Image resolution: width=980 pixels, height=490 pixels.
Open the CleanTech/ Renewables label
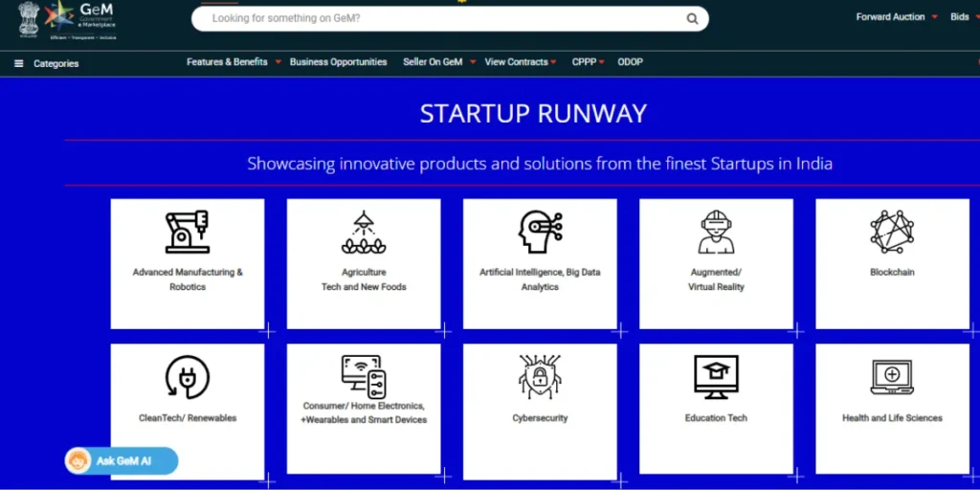click(x=188, y=417)
